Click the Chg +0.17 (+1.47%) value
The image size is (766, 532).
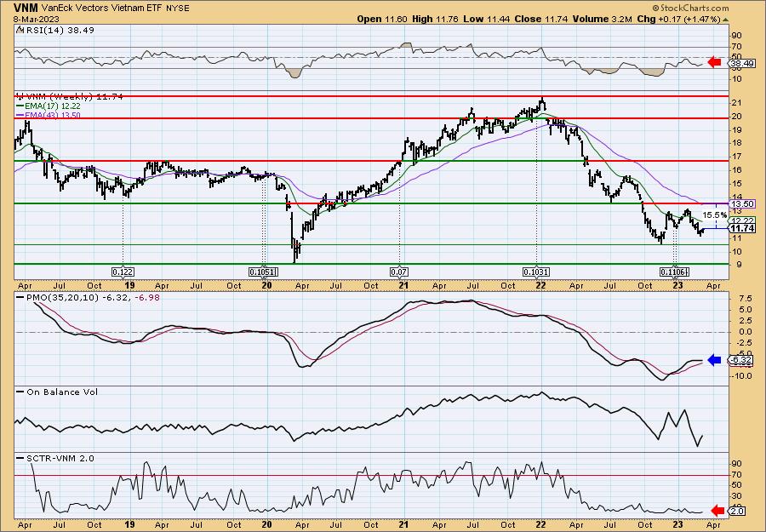pos(678,19)
